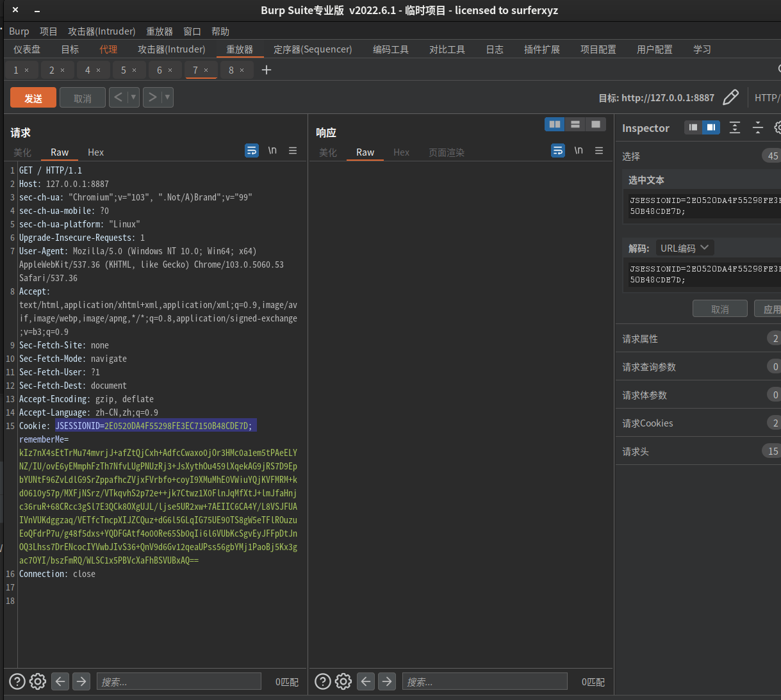This screenshot has width=781, height=700.
Task: Go to next request with the > arrow
Action: pyautogui.click(x=152, y=97)
